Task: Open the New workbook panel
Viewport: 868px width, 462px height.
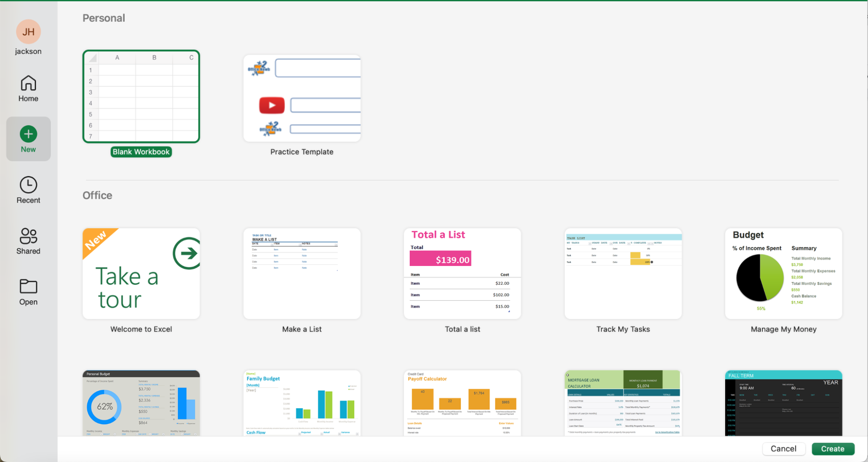Action: [28, 138]
